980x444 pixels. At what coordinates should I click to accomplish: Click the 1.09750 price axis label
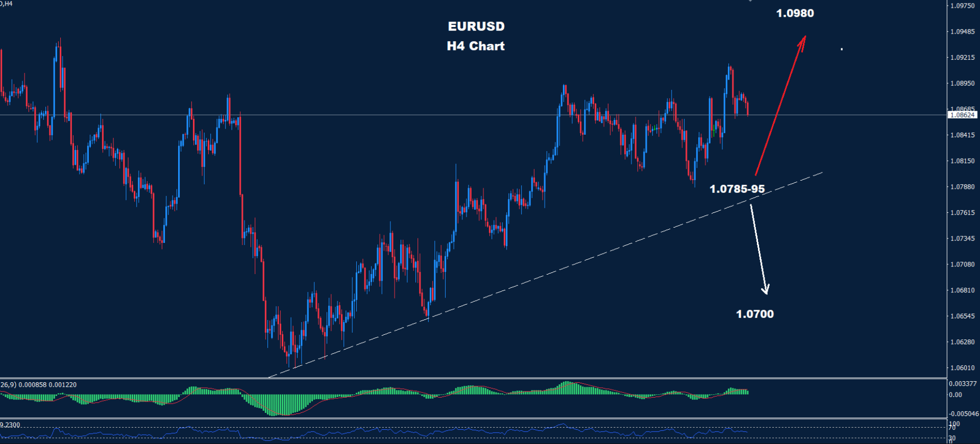point(962,6)
